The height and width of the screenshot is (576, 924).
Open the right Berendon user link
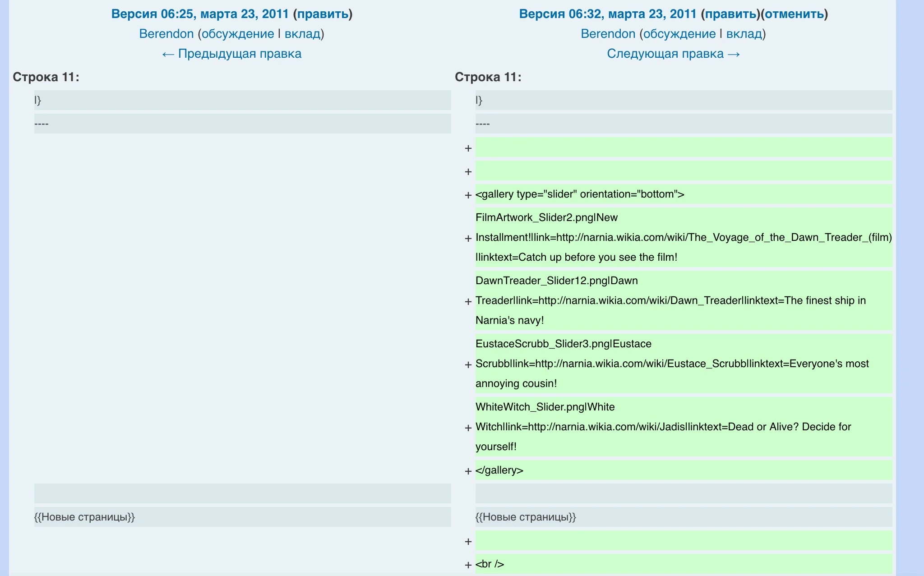608,34
